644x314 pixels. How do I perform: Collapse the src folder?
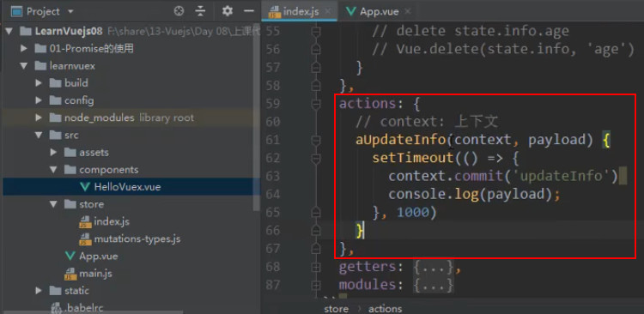(x=39, y=135)
